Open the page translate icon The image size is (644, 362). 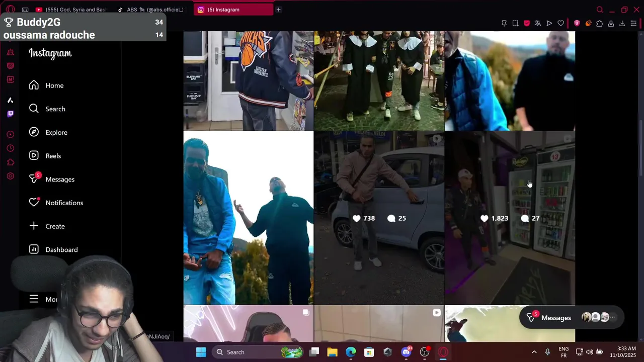pyautogui.click(x=538, y=23)
